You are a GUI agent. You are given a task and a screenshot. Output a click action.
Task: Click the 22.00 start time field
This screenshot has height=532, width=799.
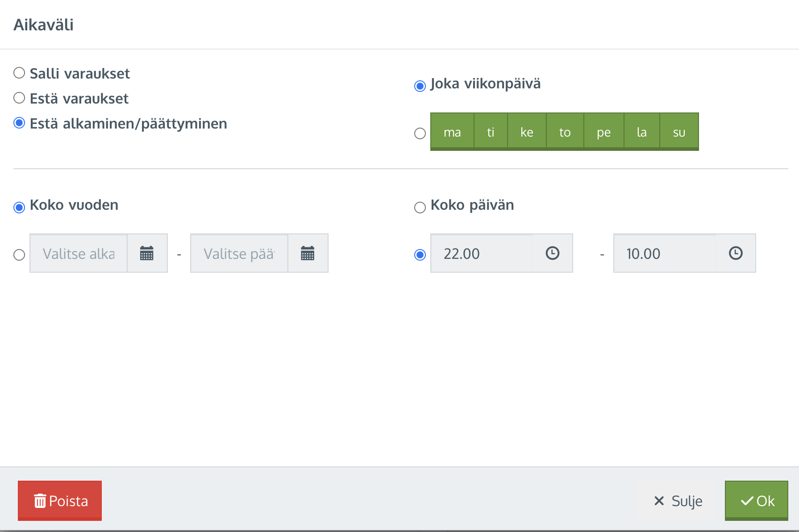coord(482,253)
